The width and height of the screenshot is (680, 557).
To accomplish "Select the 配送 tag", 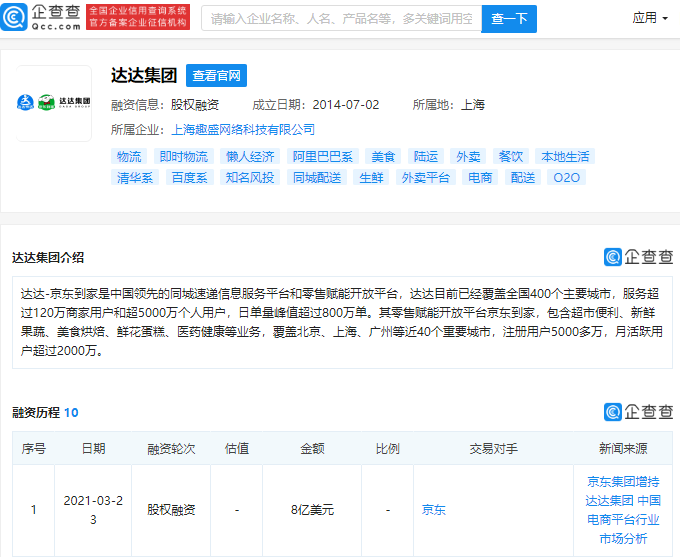I will click(523, 177).
